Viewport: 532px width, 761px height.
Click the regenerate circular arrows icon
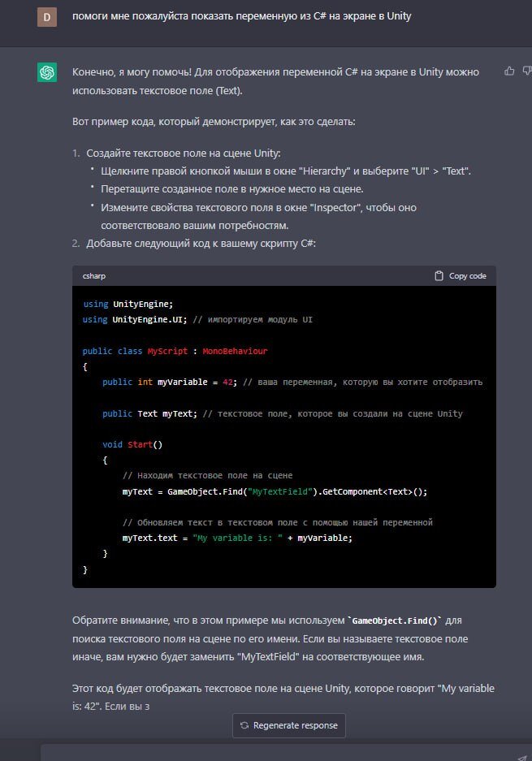pos(244,725)
